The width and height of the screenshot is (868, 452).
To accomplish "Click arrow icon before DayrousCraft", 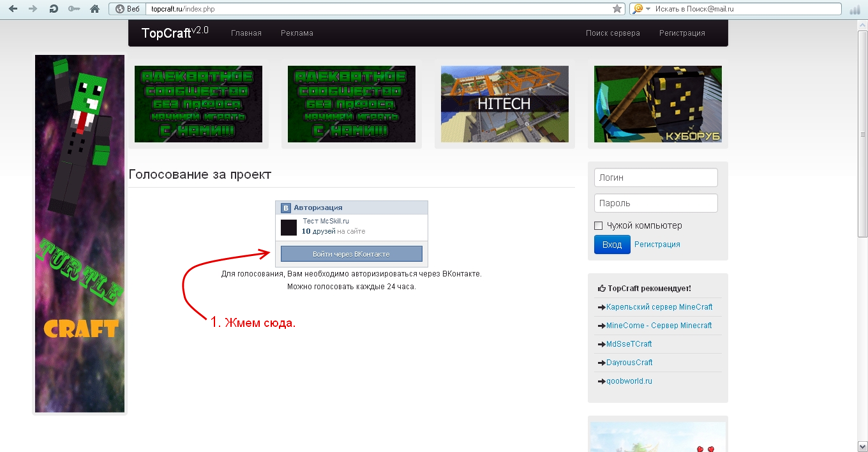I will coord(602,363).
